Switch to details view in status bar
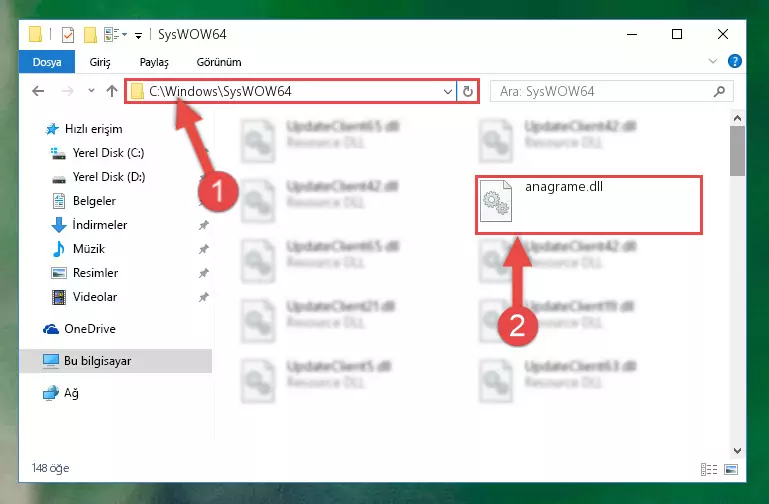 coord(709,469)
